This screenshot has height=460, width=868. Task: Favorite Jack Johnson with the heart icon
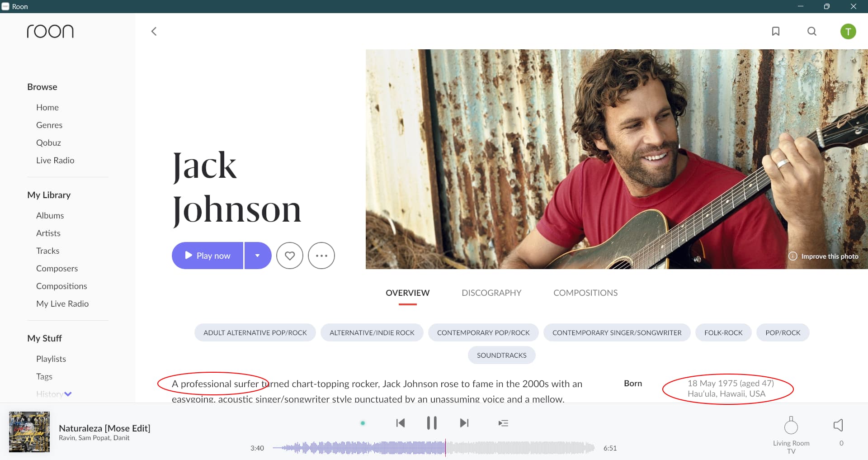pos(290,256)
